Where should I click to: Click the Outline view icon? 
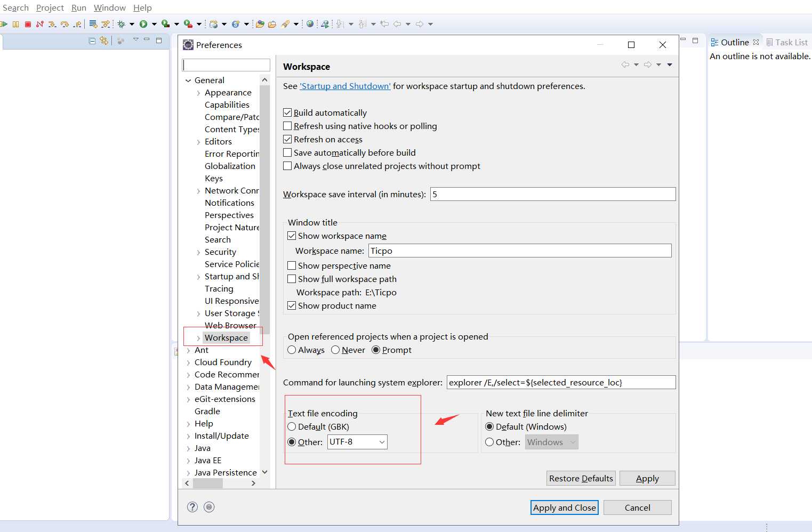[714, 42]
